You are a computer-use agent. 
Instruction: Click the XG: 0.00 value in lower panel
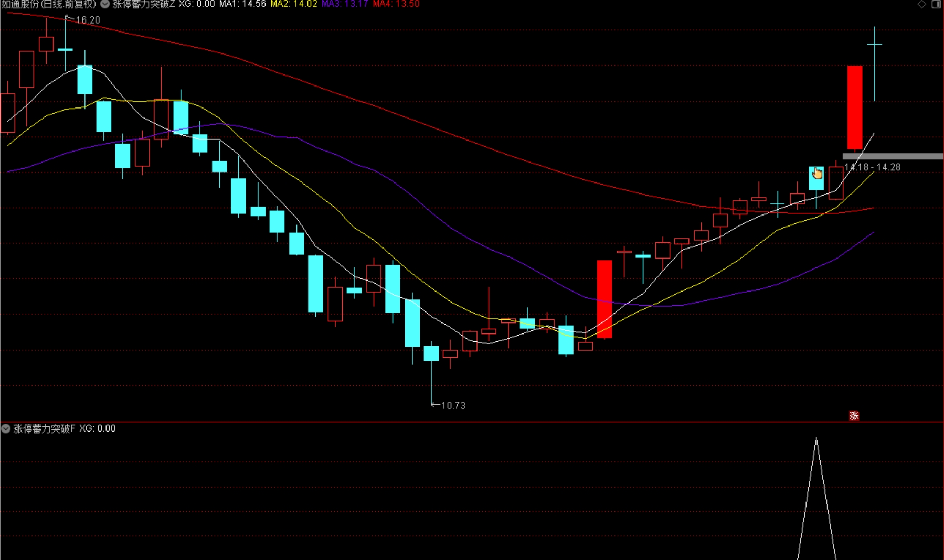[x=98, y=428]
